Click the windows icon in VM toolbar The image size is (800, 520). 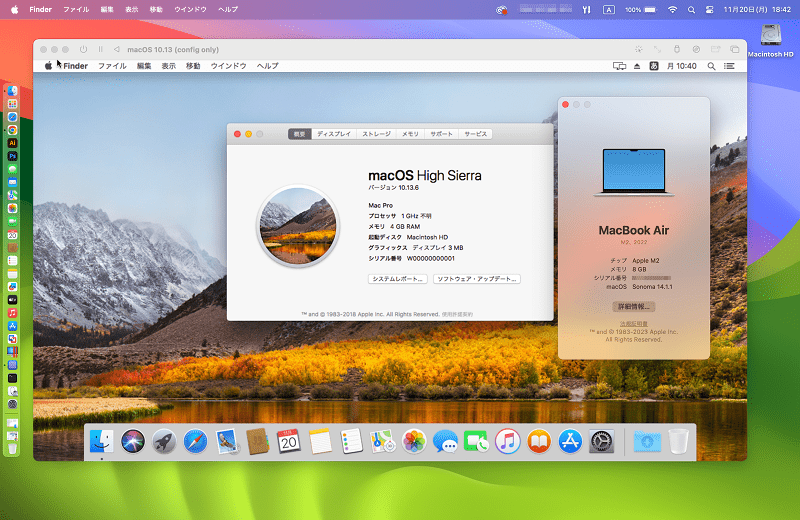(734, 49)
